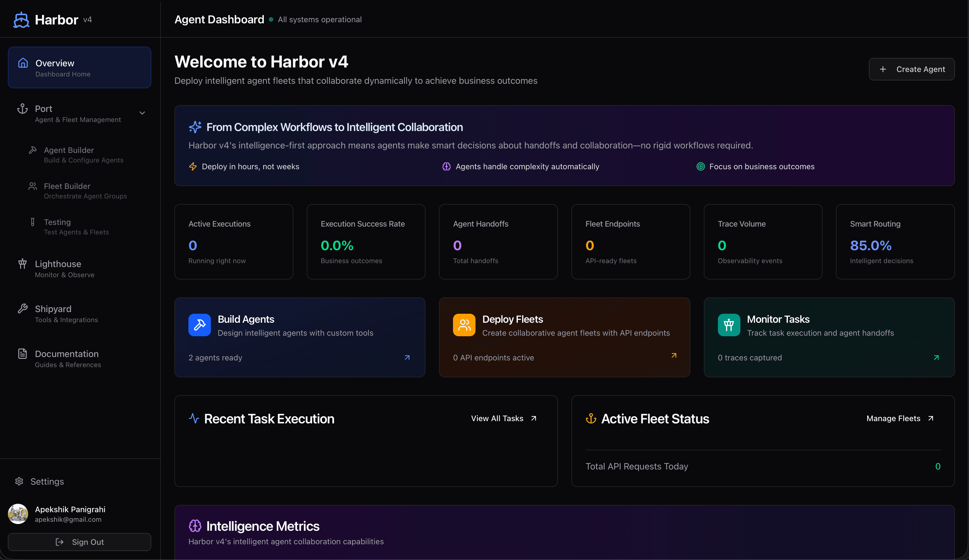Click the Documentation file icon in sidebar
The width and height of the screenshot is (969, 560).
22,354
